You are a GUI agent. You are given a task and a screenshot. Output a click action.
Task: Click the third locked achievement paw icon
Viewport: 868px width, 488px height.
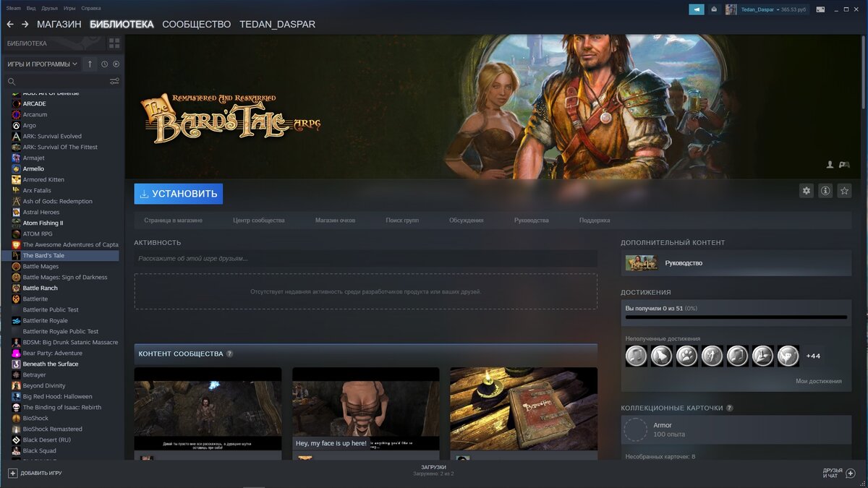[687, 356]
